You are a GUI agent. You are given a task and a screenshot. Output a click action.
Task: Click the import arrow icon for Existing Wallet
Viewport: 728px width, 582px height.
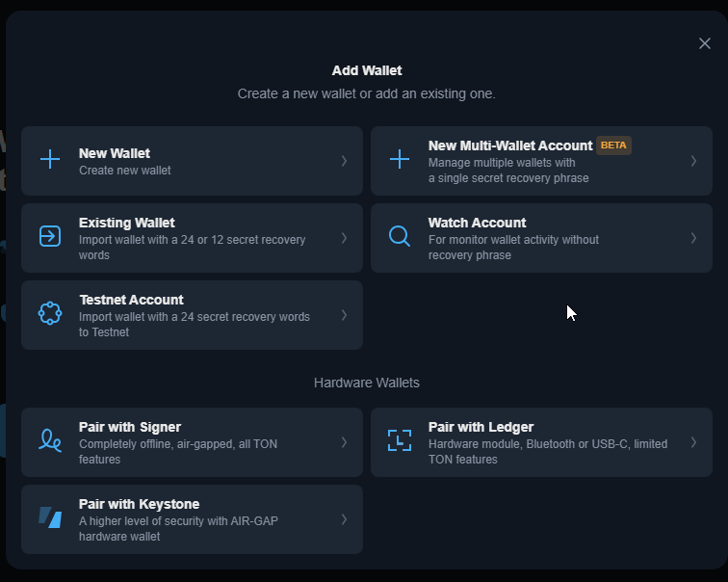pos(50,236)
